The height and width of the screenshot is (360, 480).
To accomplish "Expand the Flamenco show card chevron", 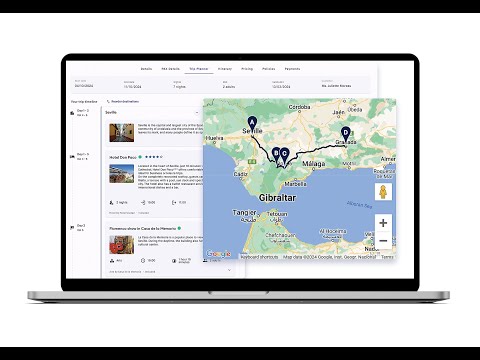I will [x=229, y=270].
